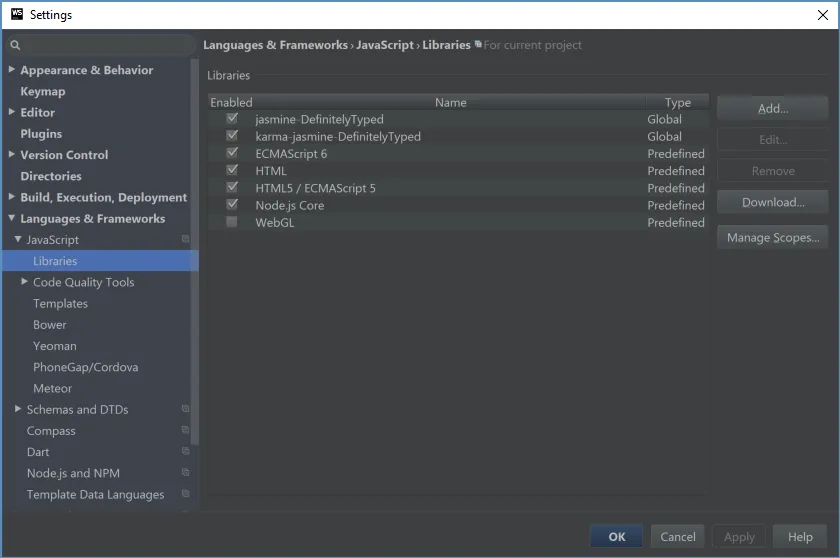This screenshot has width=840, height=558.
Task: Focus the settings search field
Action: pos(102,46)
